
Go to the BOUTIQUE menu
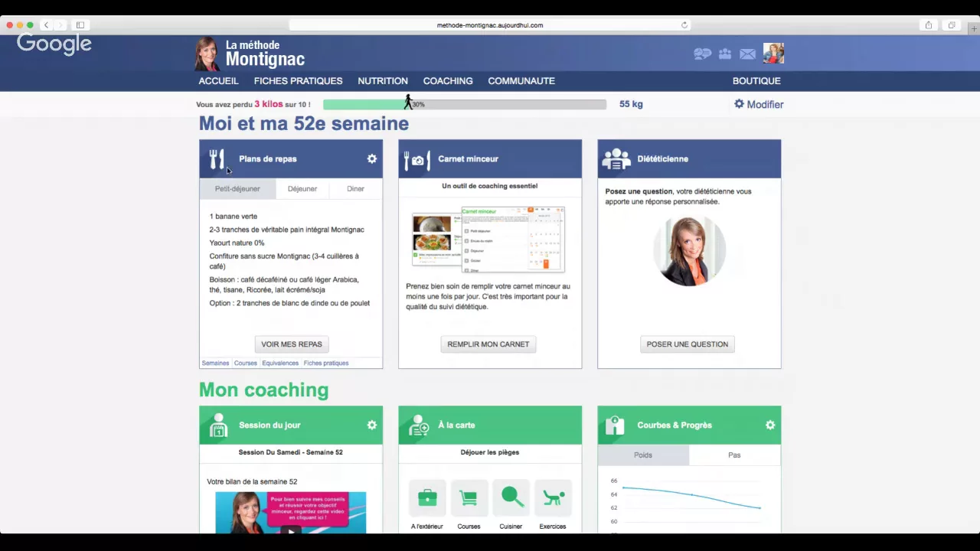tap(756, 80)
